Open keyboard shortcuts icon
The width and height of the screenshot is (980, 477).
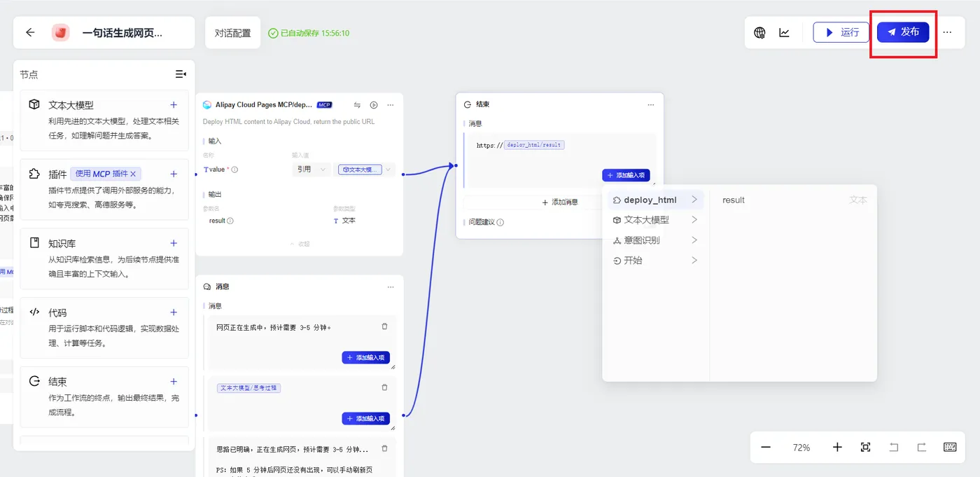pyautogui.click(x=950, y=447)
